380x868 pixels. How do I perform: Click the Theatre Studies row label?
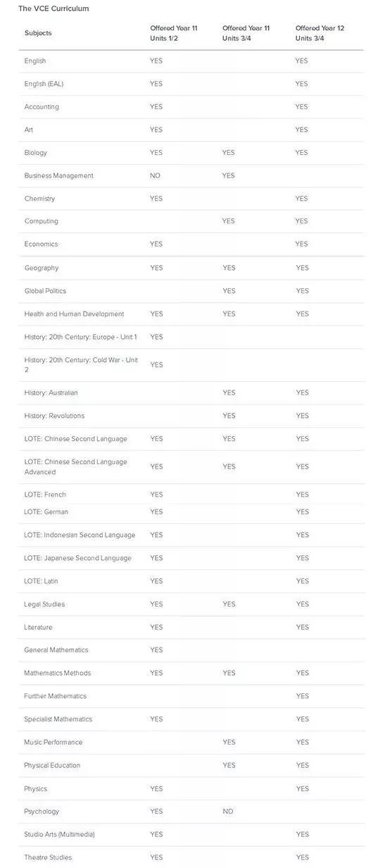point(48,857)
